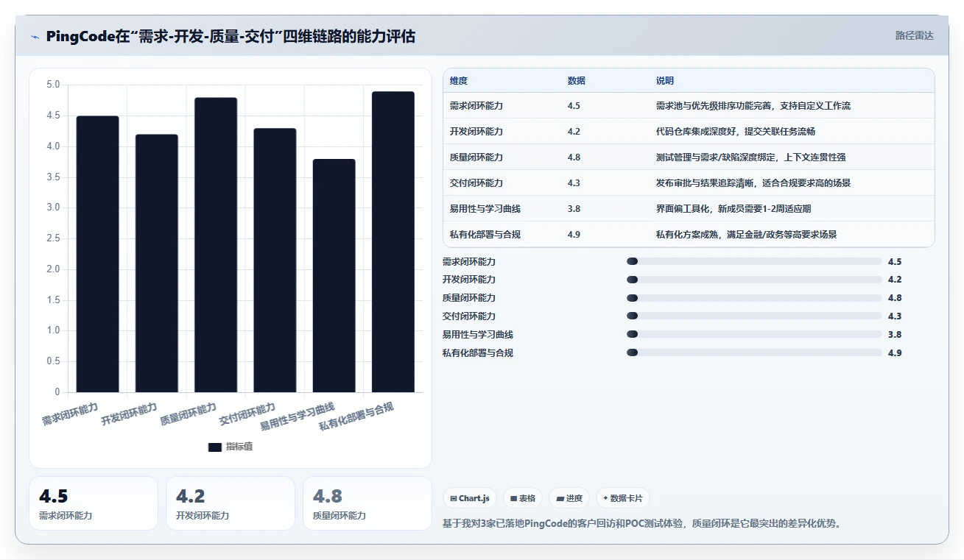964x560 pixels.
Task: Click x-axis label 需求闭环能力
Action: (x=70, y=414)
